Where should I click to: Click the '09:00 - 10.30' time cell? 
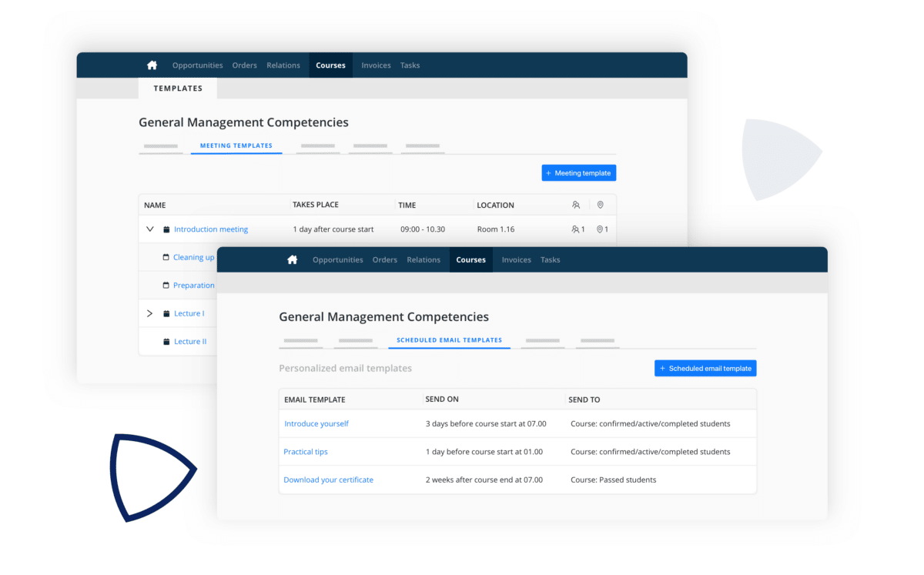(423, 229)
